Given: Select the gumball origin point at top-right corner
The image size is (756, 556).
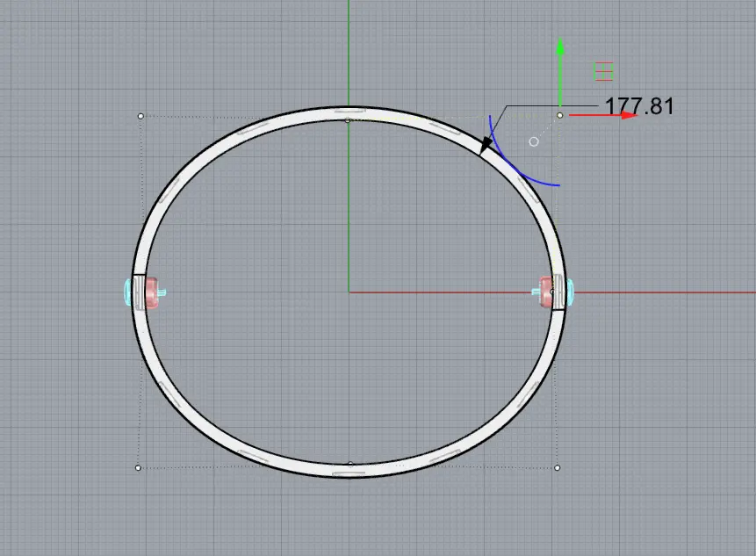Looking at the screenshot, I should pyautogui.click(x=560, y=115).
